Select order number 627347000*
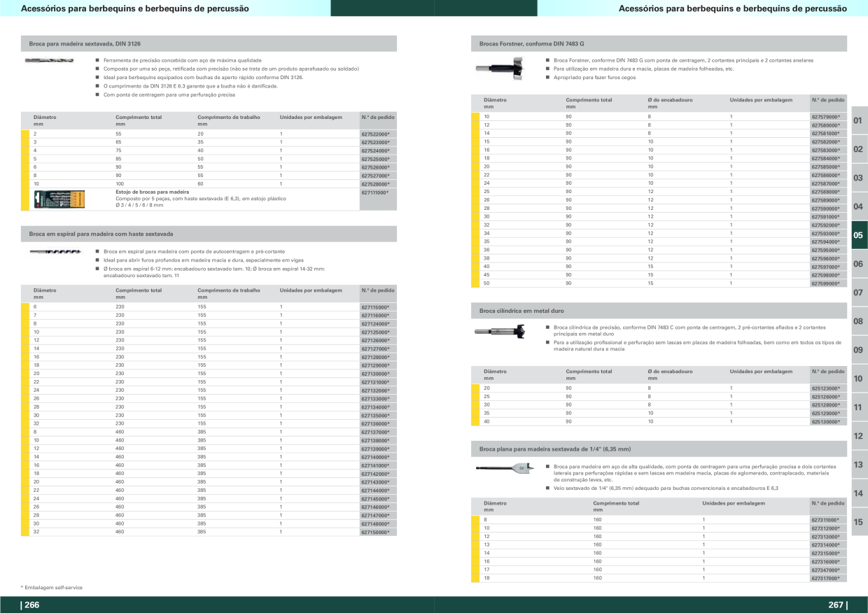 coord(826,570)
